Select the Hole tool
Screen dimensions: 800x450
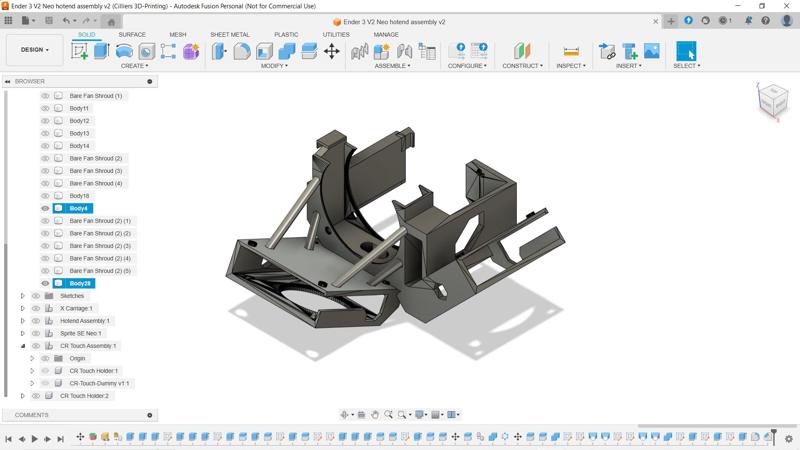point(146,51)
